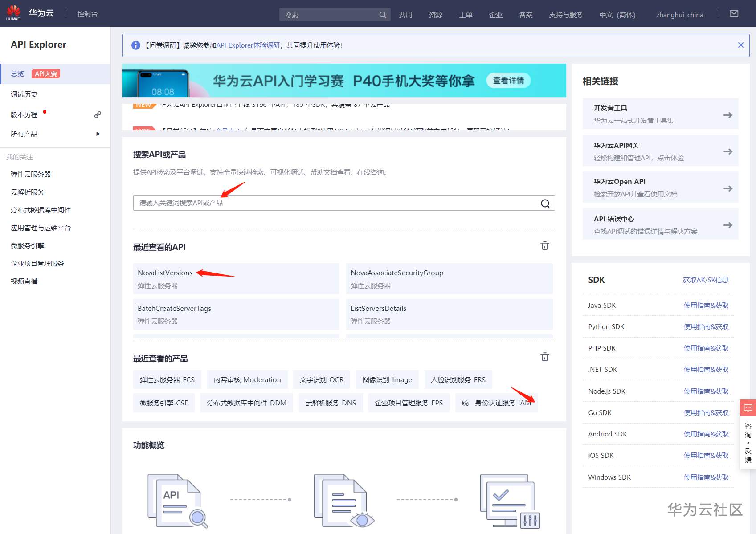The width and height of the screenshot is (756, 534).
Task: Click the document view illustration in 功能概览
Action: (344, 501)
